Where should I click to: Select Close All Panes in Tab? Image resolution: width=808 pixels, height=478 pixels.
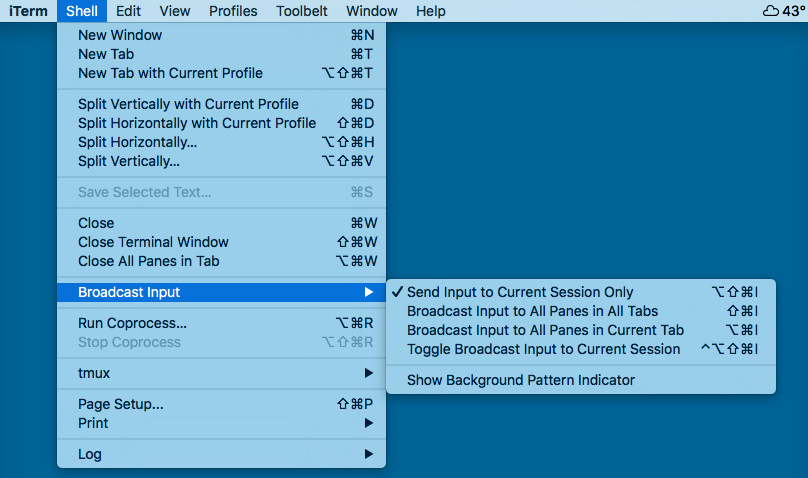tap(222, 261)
